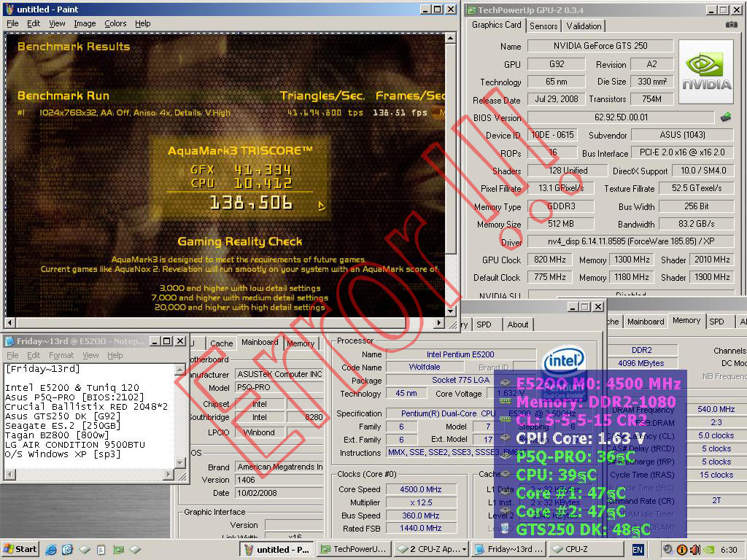Click GPU-Z title bar icon
This screenshot has height=560, width=747.
pos(471,10)
